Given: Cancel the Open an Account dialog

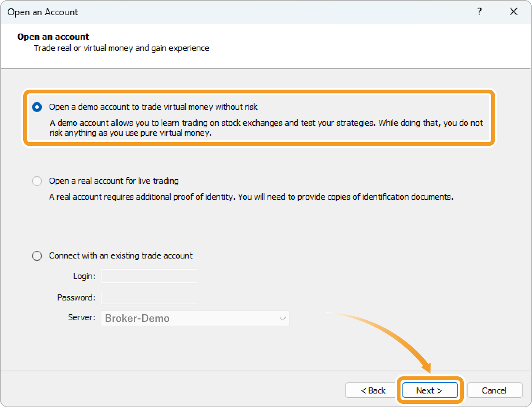Looking at the screenshot, I should tap(495, 390).
